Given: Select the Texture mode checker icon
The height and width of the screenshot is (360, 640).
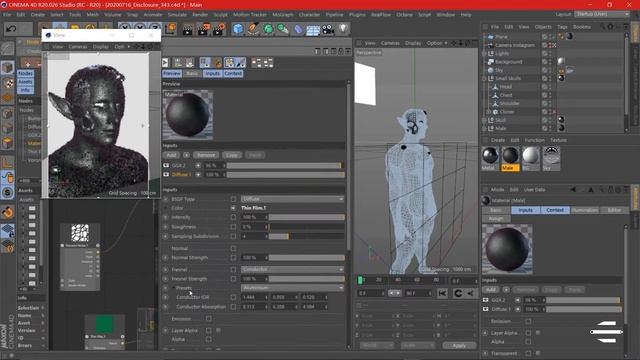Looking at the screenshot, I should (x=7, y=83).
